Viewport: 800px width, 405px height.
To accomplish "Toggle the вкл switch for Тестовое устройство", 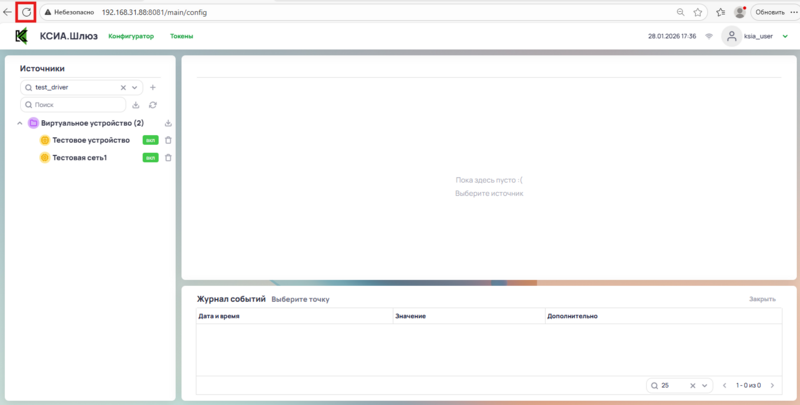I will [150, 140].
